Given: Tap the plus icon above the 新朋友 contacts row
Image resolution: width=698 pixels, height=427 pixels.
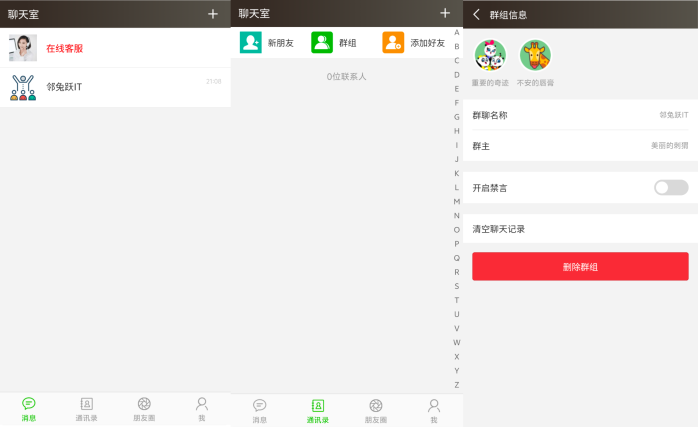Looking at the screenshot, I should (445, 14).
